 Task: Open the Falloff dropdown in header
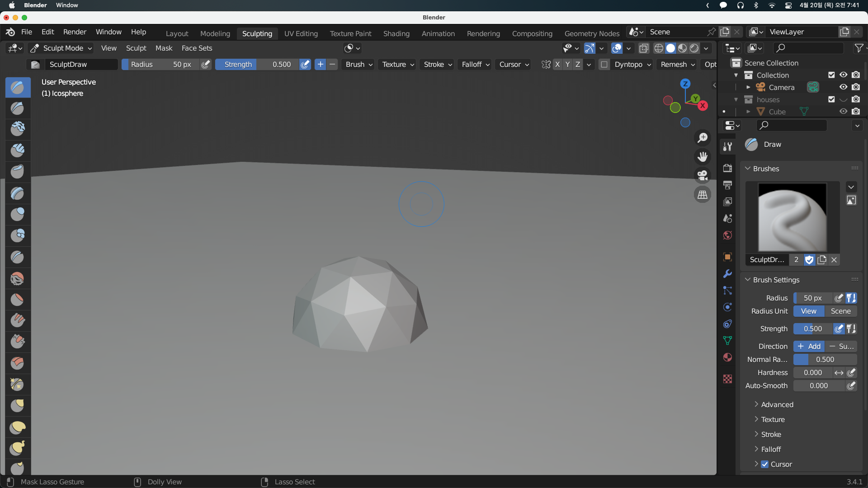475,65
